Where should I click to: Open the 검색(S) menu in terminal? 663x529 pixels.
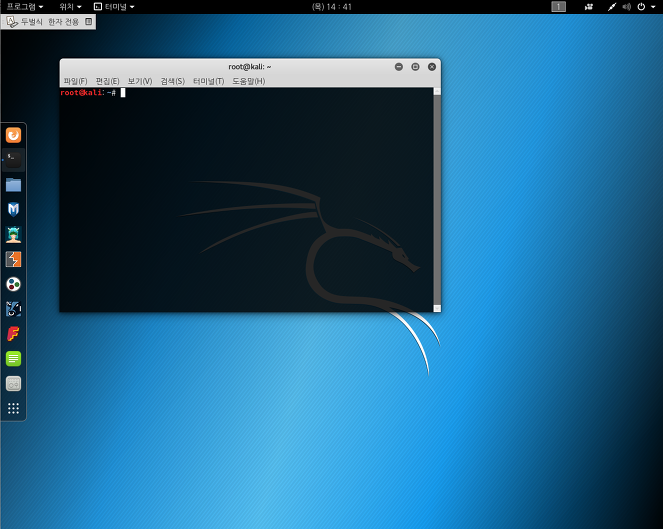pos(173,81)
